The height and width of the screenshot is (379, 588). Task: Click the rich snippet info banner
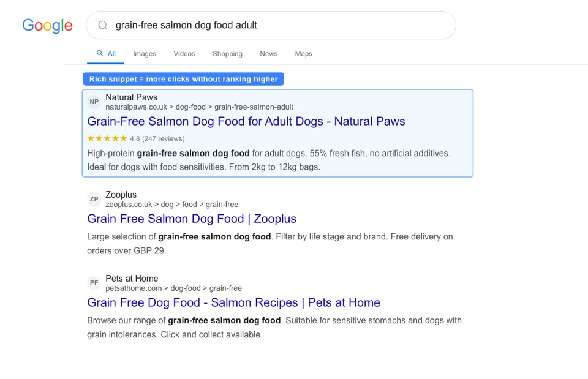point(183,79)
